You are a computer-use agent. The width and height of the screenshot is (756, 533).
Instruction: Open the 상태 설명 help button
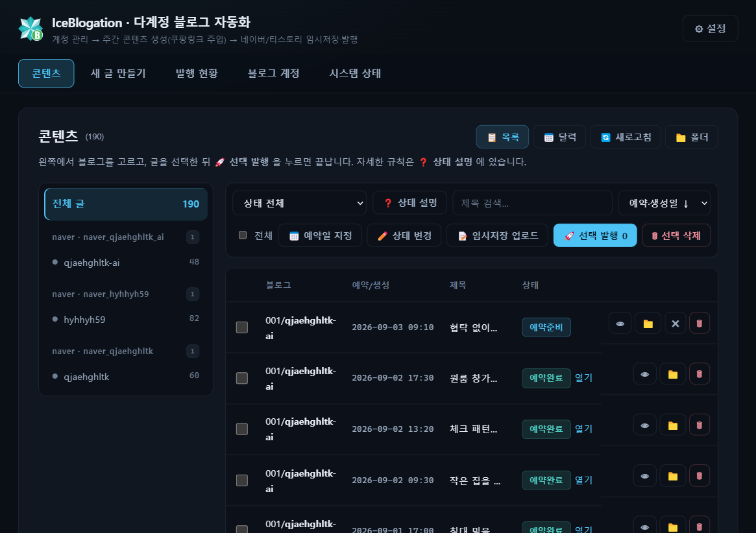click(x=410, y=203)
